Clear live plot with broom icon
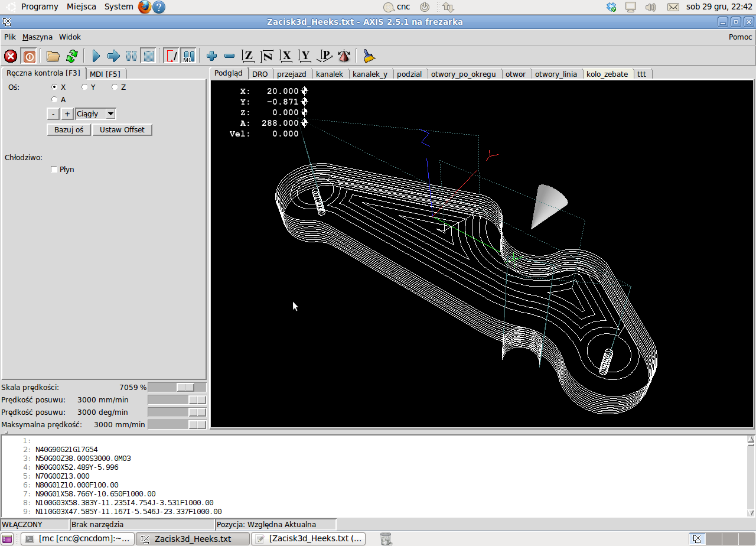 click(369, 56)
